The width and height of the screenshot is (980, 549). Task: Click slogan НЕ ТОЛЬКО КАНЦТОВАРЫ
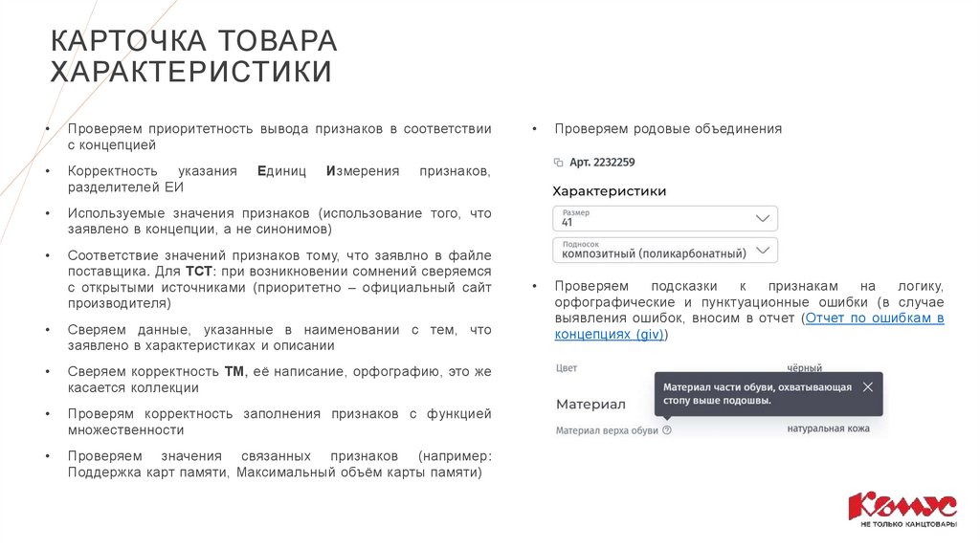(908, 524)
